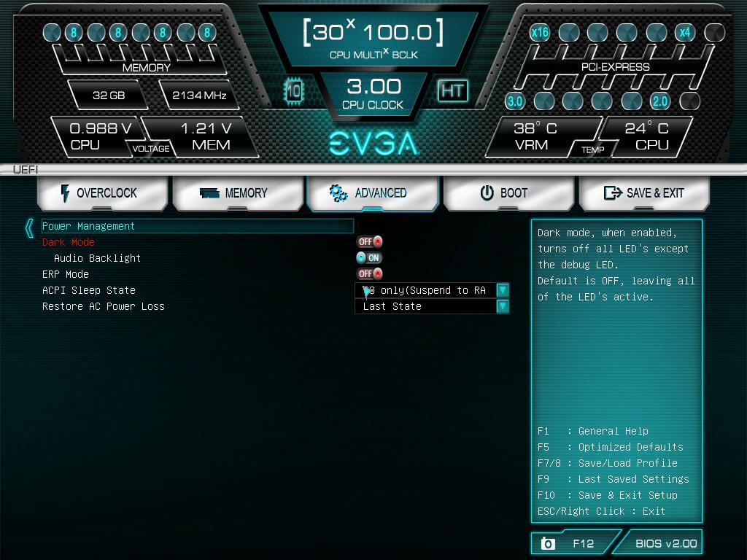This screenshot has height=560, width=747.
Task: Open the Boot tab
Action: click(508, 193)
